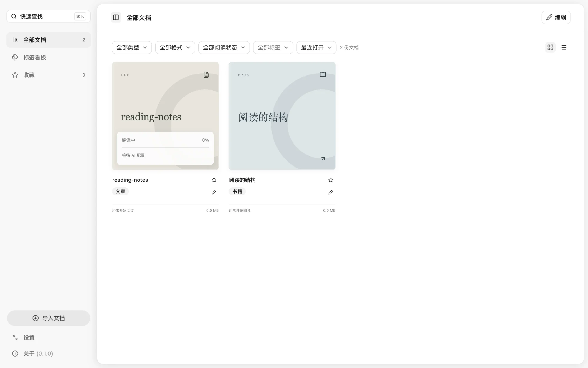Click the 快速查找 search field
This screenshot has width=588, height=368.
coord(49,16)
